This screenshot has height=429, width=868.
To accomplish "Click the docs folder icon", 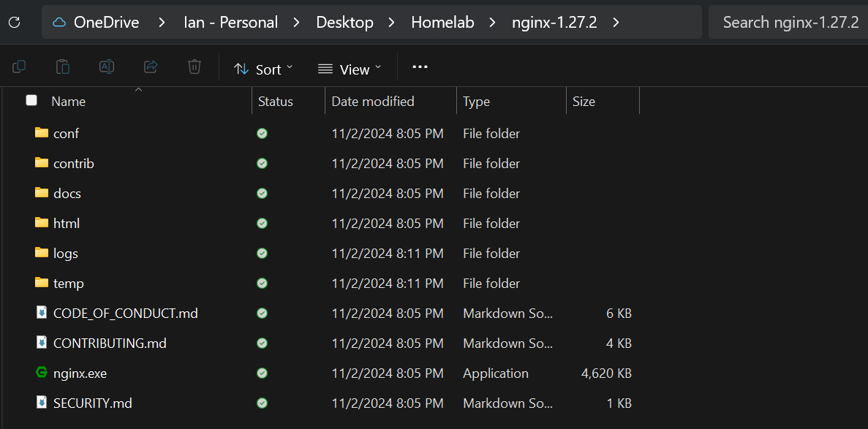I will click(x=42, y=193).
